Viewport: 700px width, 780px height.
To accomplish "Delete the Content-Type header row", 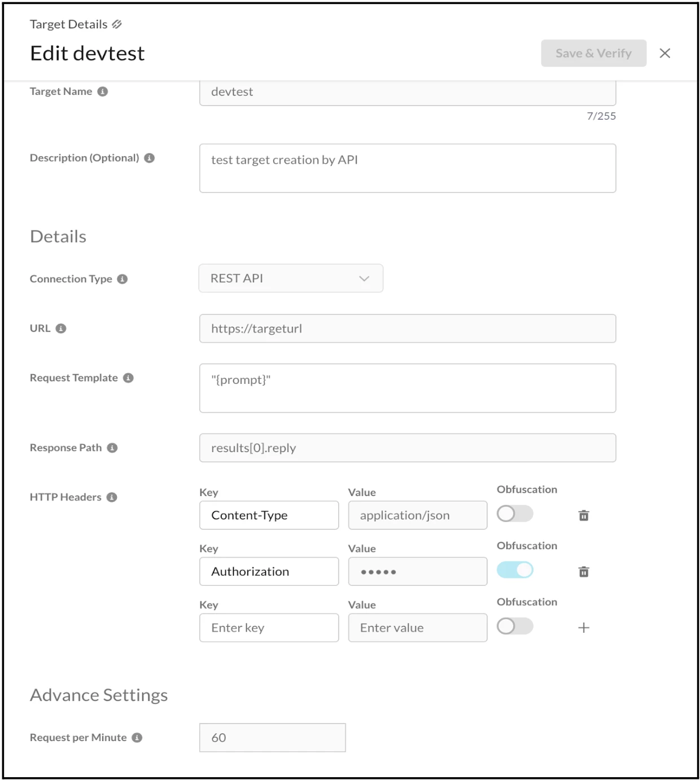I will (584, 515).
